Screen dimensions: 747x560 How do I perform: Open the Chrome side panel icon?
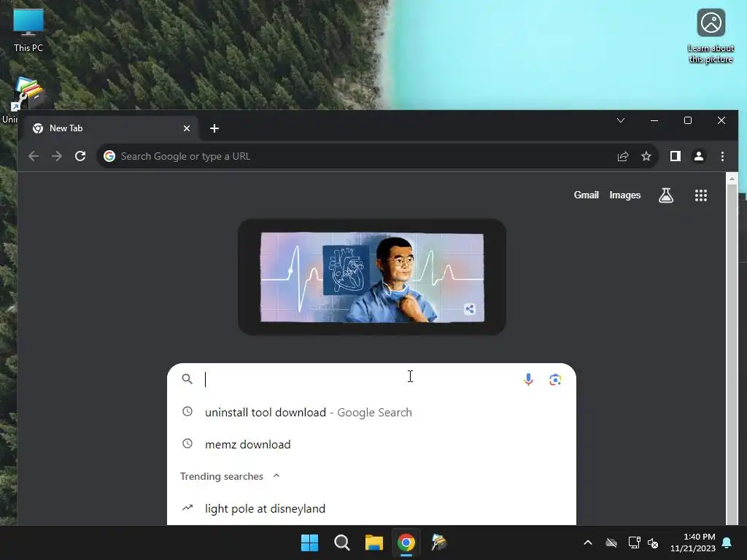675,156
